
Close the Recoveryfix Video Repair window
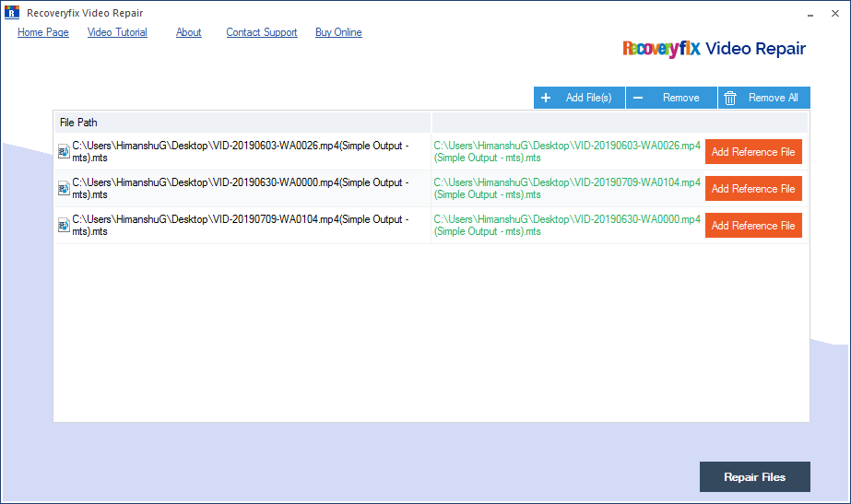[835, 14]
